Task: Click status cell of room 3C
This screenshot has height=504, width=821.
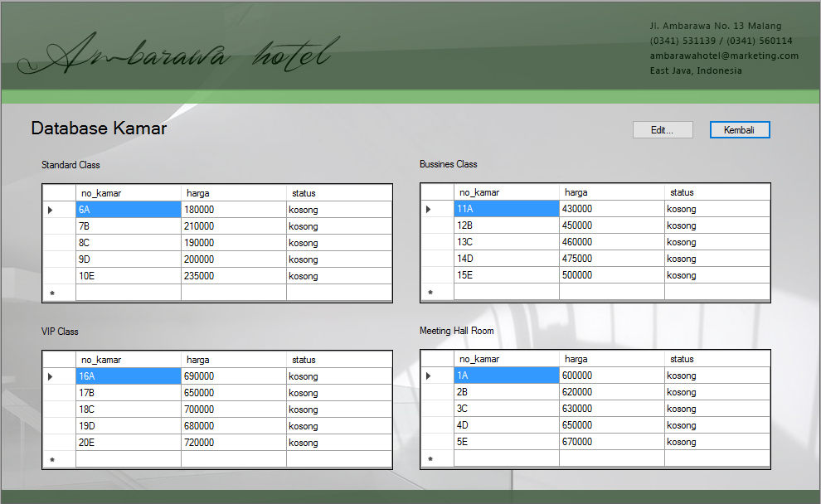Action: 717,409
